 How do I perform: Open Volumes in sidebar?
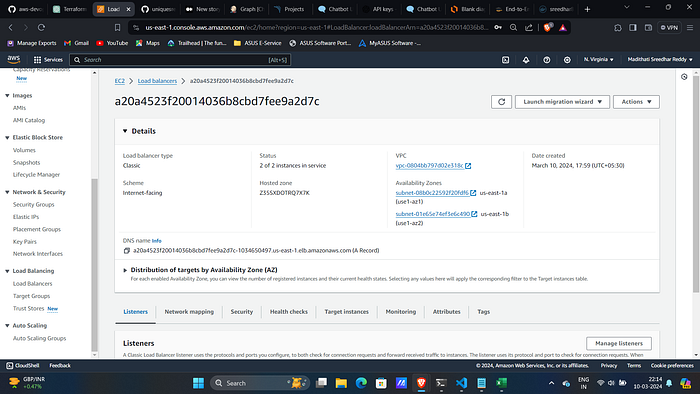pos(24,150)
